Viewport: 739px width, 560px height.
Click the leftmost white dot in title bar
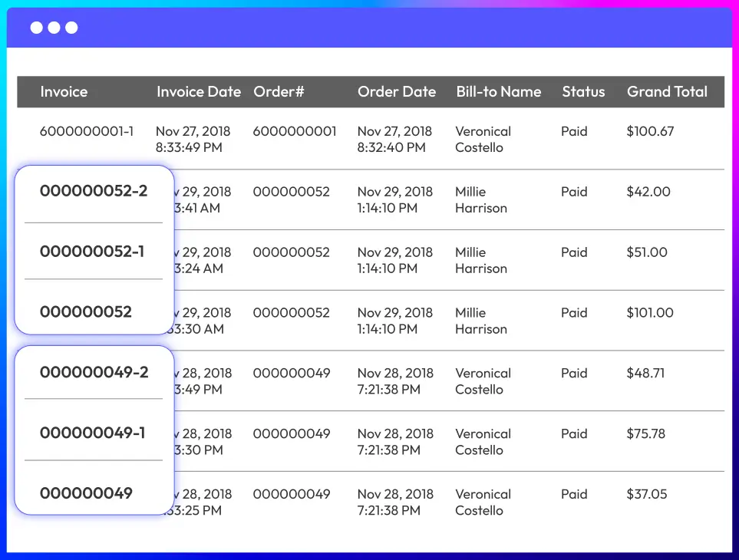click(36, 28)
